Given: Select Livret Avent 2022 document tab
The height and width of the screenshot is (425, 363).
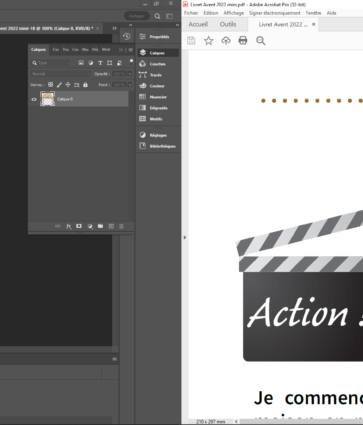Looking at the screenshot, I should [x=283, y=24].
